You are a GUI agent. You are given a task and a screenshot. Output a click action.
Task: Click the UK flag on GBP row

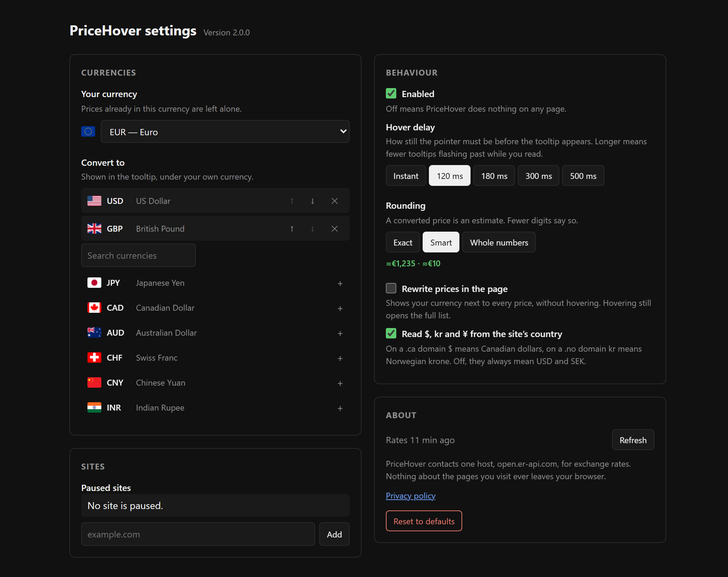(94, 229)
